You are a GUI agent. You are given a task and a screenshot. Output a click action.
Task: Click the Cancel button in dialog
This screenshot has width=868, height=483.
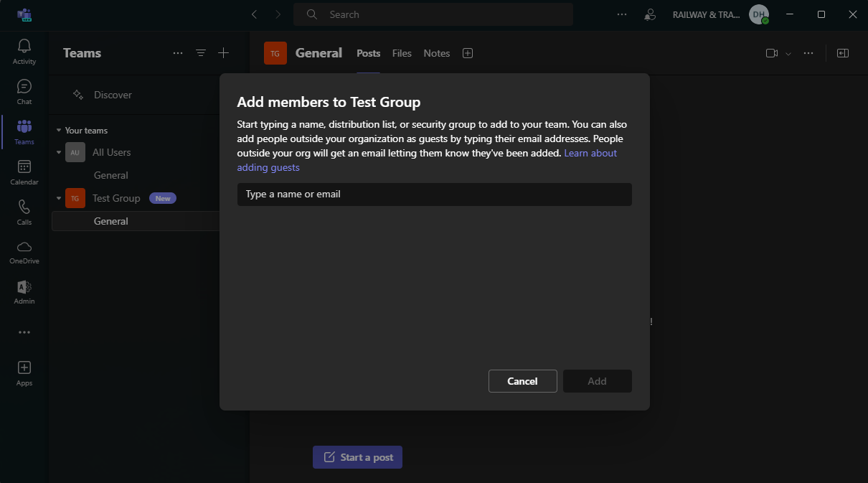(522, 381)
